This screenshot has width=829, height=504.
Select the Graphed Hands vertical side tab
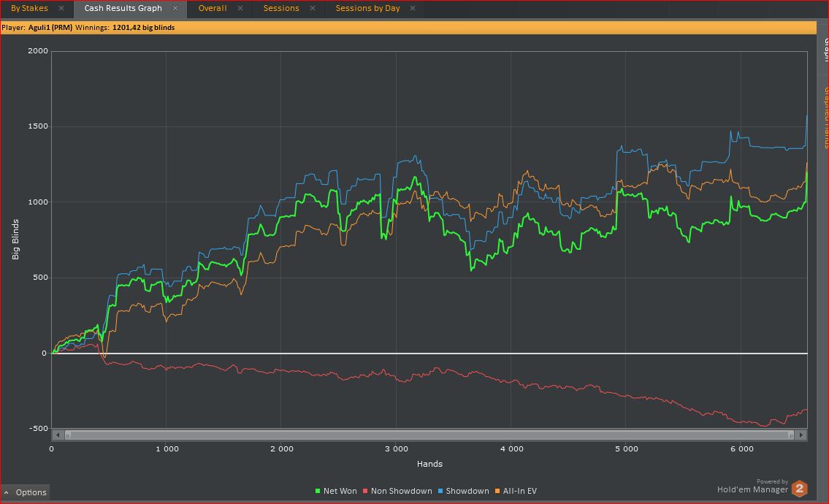pyautogui.click(x=824, y=117)
